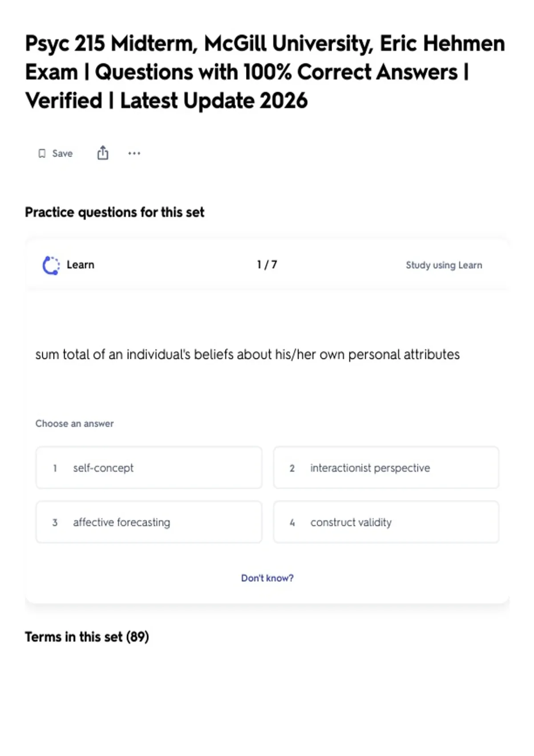
Task: Open the share icon menu
Action: click(x=103, y=153)
